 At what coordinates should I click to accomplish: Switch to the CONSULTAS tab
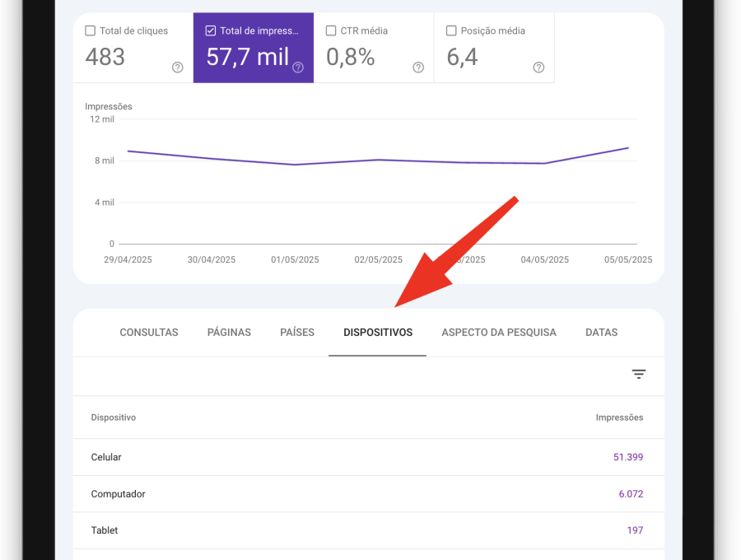pyautogui.click(x=149, y=332)
